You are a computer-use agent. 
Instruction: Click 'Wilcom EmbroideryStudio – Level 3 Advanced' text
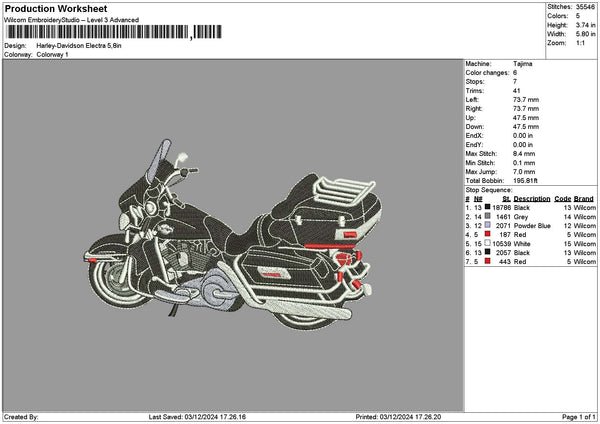click(72, 20)
